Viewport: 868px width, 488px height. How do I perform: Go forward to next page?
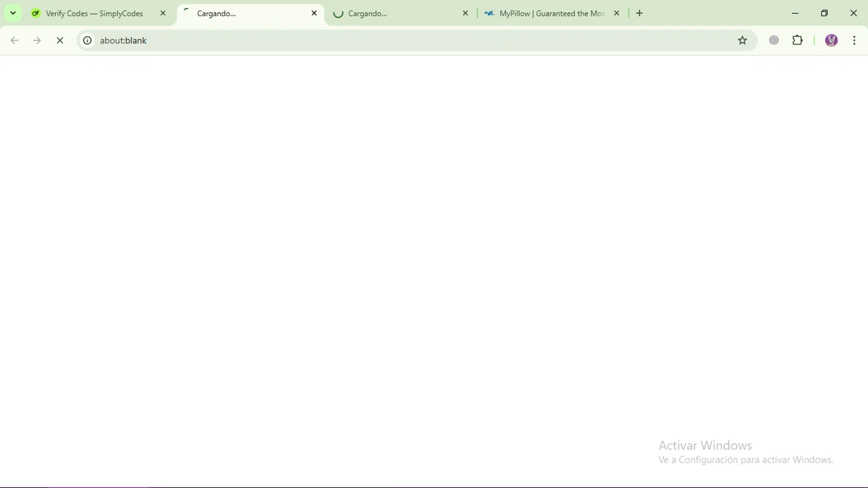coord(37,41)
